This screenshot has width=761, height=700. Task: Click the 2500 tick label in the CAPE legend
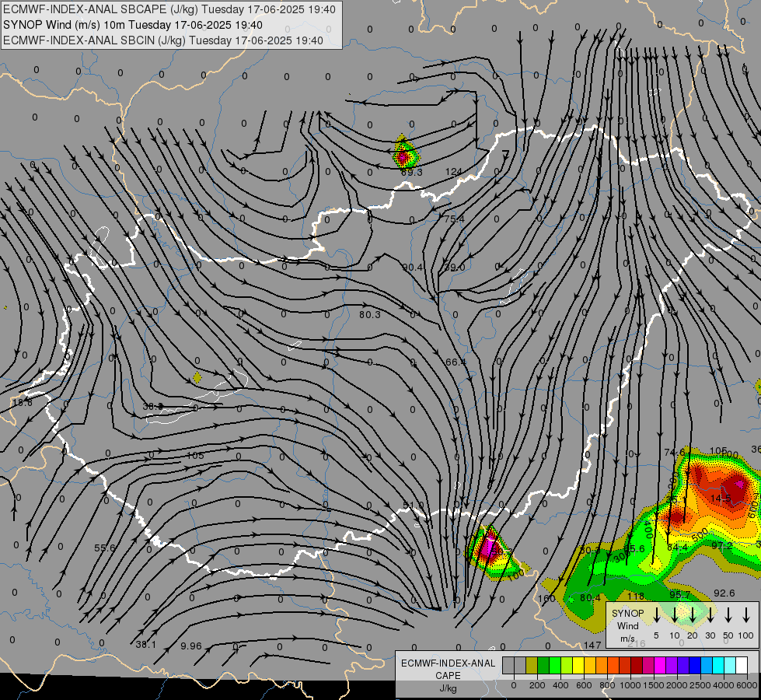pos(700,685)
